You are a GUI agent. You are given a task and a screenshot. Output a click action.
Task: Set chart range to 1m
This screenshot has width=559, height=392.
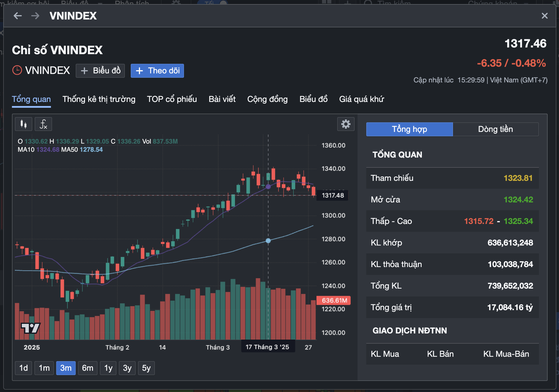44,368
